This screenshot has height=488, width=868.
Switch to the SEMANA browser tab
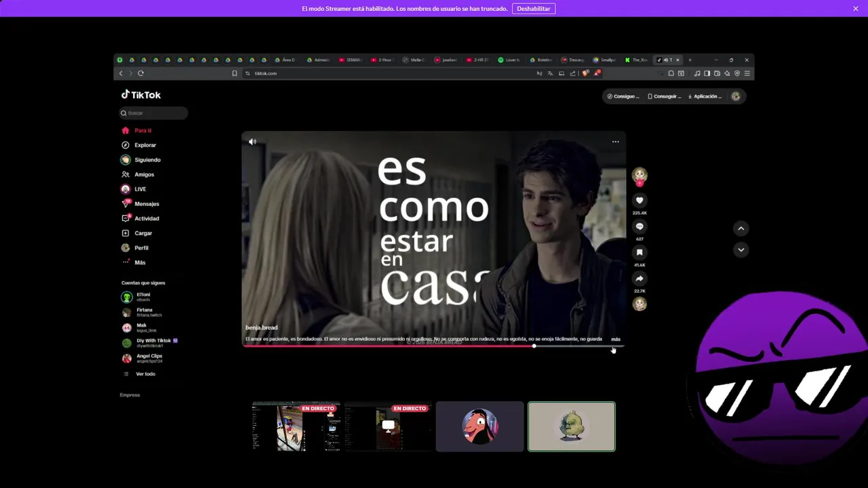click(x=351, y=60)
